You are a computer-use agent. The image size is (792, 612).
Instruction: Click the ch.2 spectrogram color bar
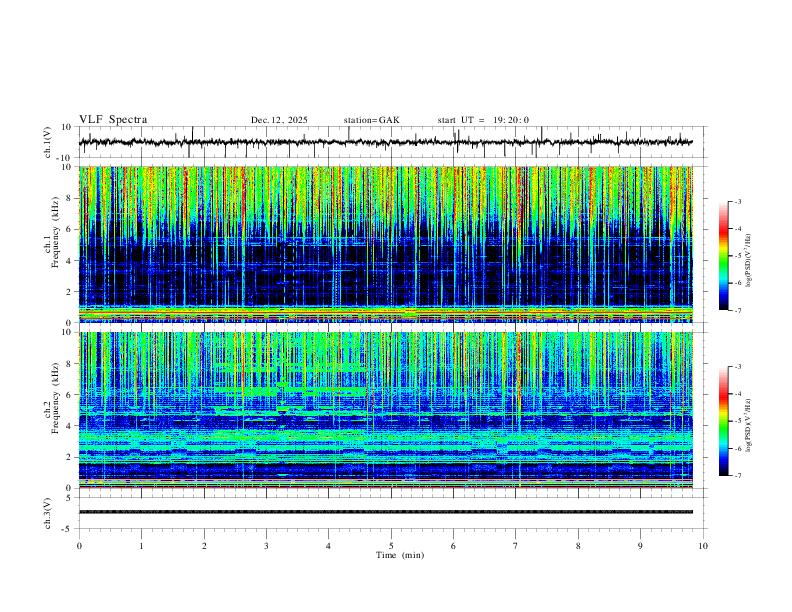click(x=724, y=421)
